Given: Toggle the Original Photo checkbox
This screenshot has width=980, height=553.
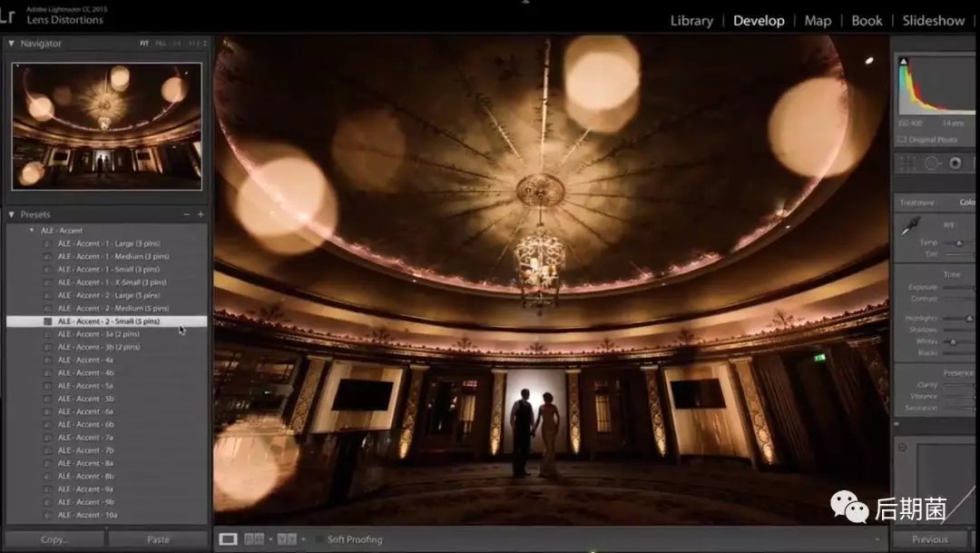Looking at the screenshot, I should coord(902,139).
